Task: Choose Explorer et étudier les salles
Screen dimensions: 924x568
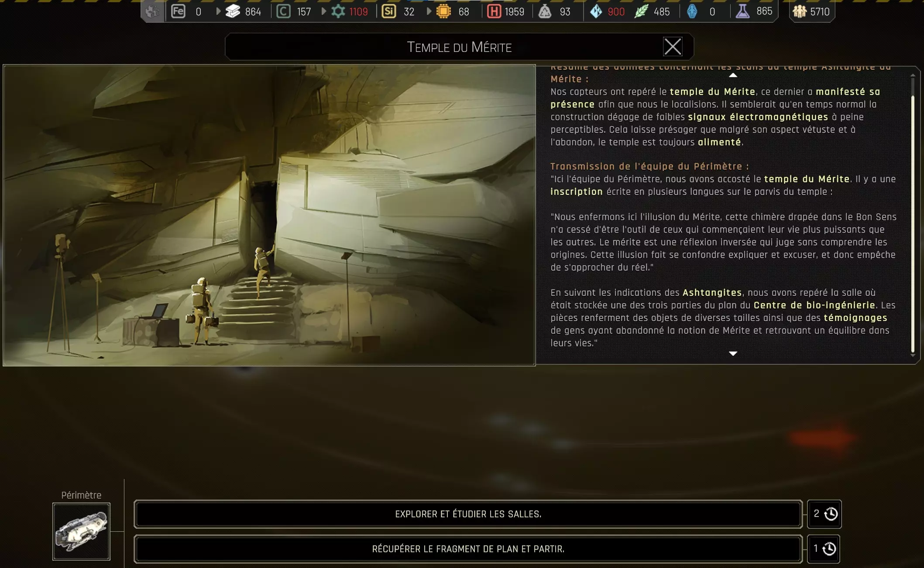Action: point(468,514)
